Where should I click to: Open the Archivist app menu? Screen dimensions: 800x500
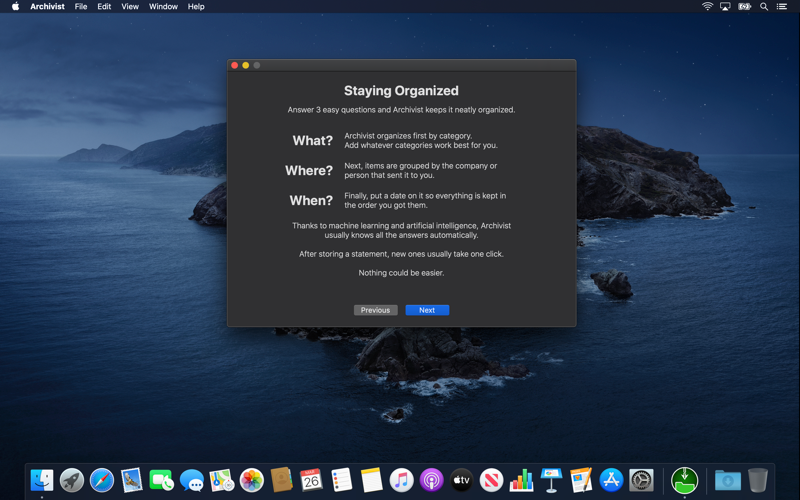tap(47, 7)
